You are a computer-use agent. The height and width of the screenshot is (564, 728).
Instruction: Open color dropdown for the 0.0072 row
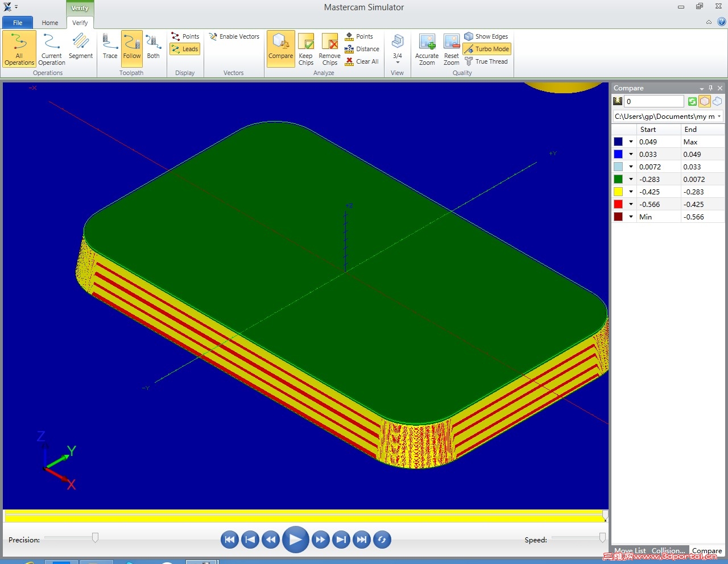click(x=631, y=167)
